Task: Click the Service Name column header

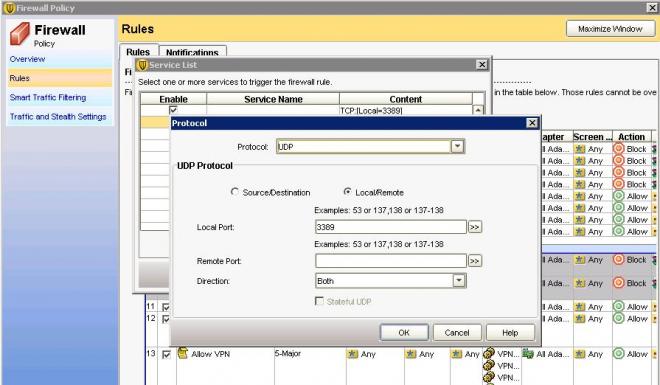Action: 273,99
